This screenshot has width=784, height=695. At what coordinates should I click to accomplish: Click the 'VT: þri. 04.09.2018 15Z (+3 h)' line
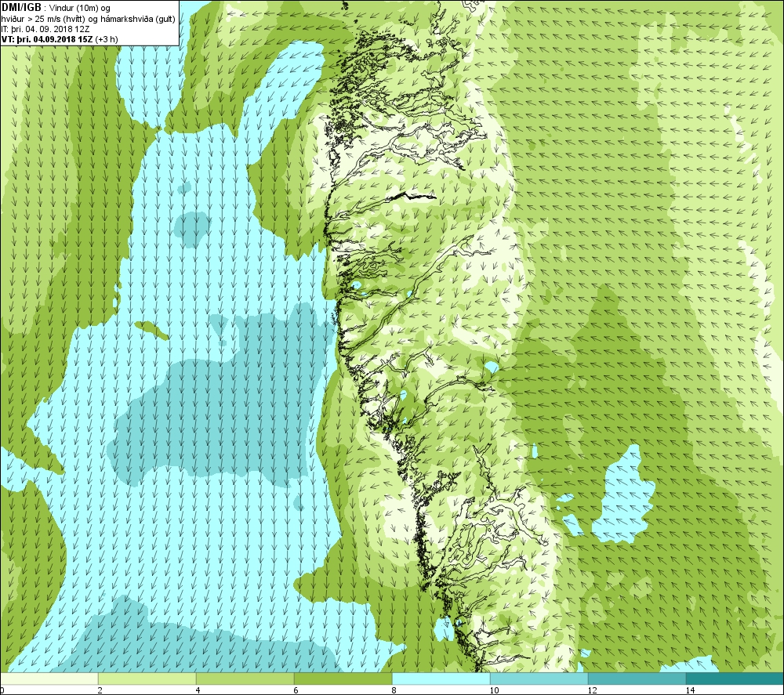click(x=60, y=39)
